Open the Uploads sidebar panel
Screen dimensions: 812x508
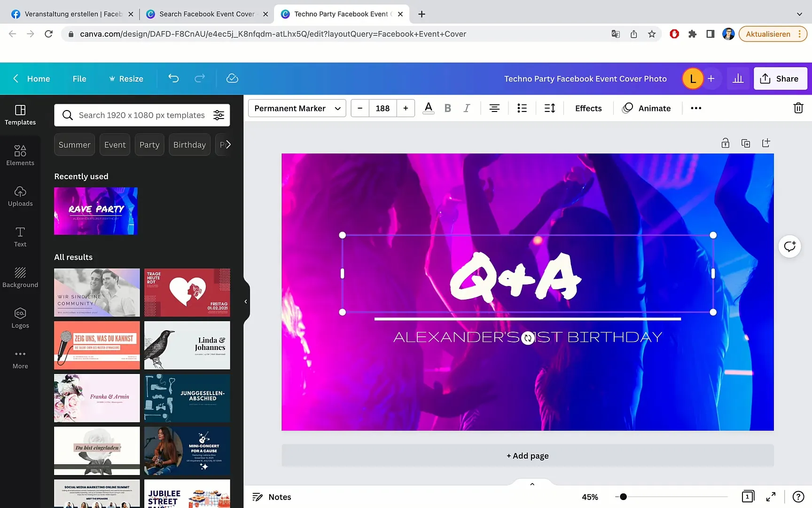coord(20,197)
